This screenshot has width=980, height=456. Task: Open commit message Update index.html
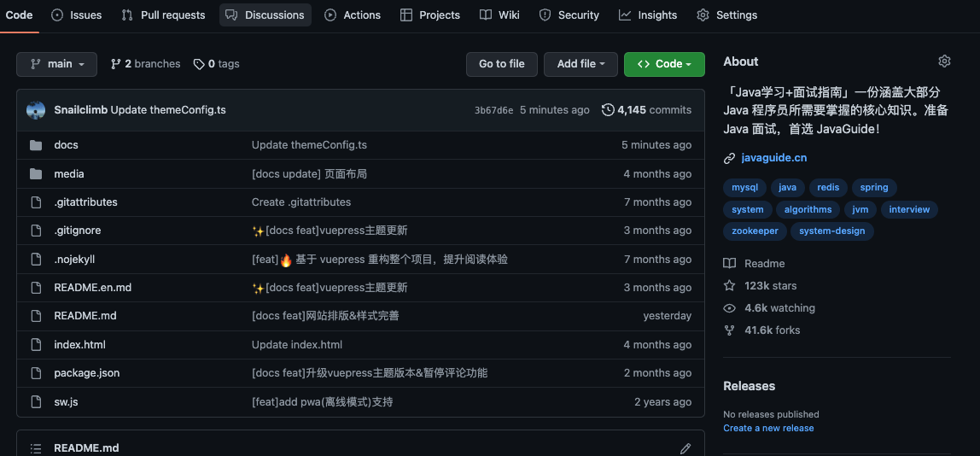coord(297,345)
